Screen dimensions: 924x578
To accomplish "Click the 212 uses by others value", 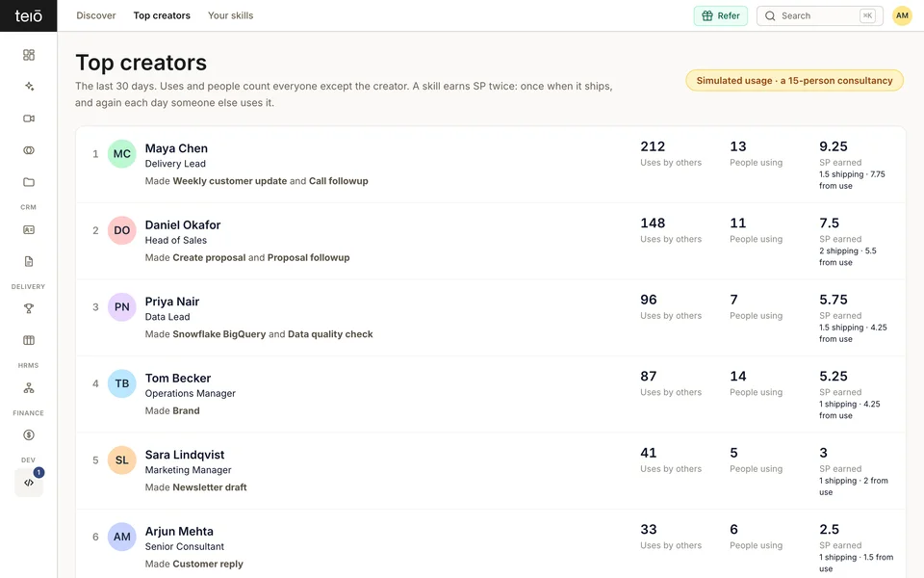I will click(653, 146).
